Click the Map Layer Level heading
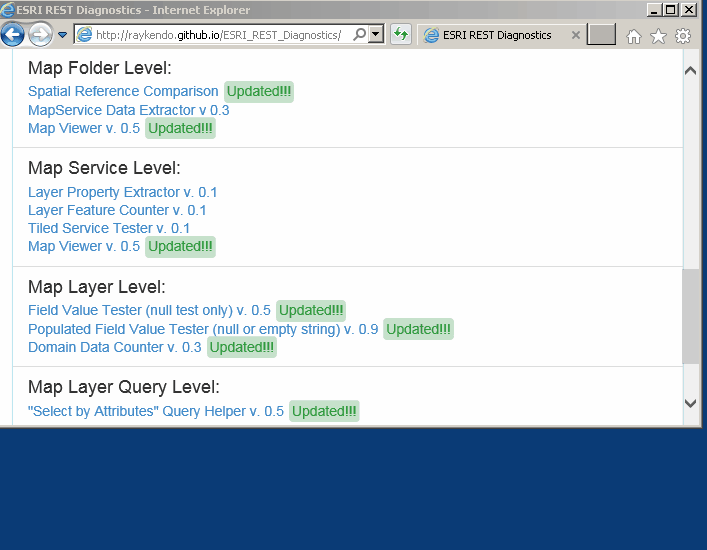 click(x=97, y=287)
